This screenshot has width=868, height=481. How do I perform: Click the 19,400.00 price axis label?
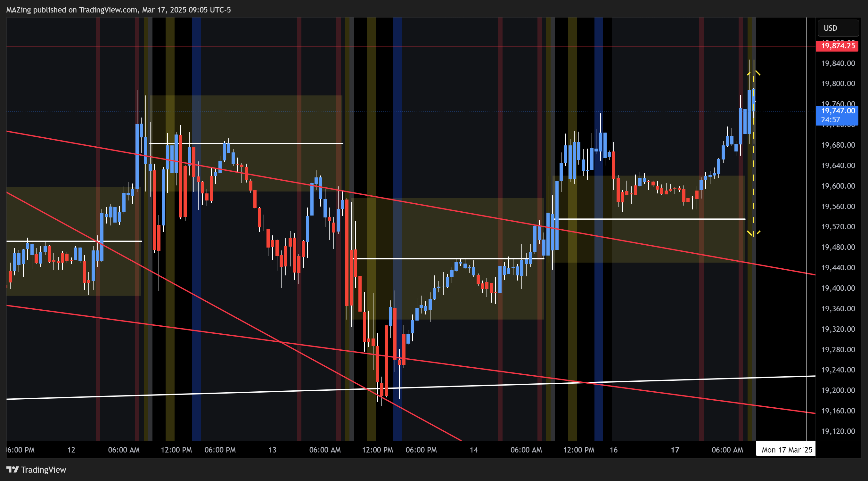click(838, 288)
